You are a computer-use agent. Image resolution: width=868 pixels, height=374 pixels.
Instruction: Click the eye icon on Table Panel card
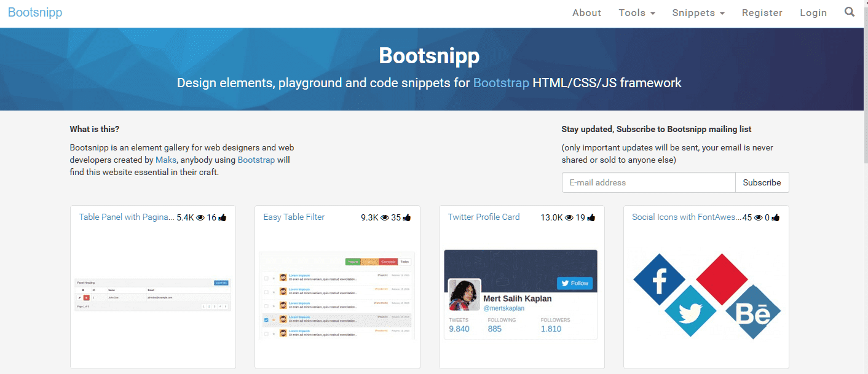click(200, 217)
